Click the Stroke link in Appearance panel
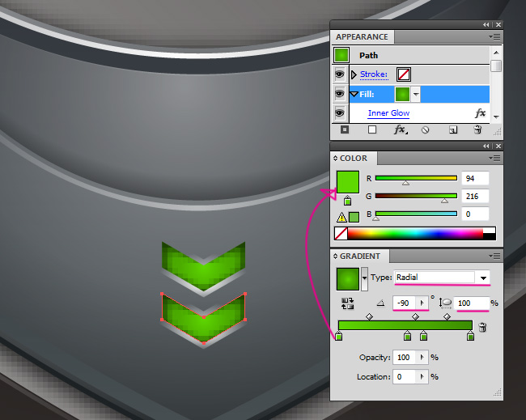Image resolution: width=526 pixels, height=420 pixels. pos(373,74)
